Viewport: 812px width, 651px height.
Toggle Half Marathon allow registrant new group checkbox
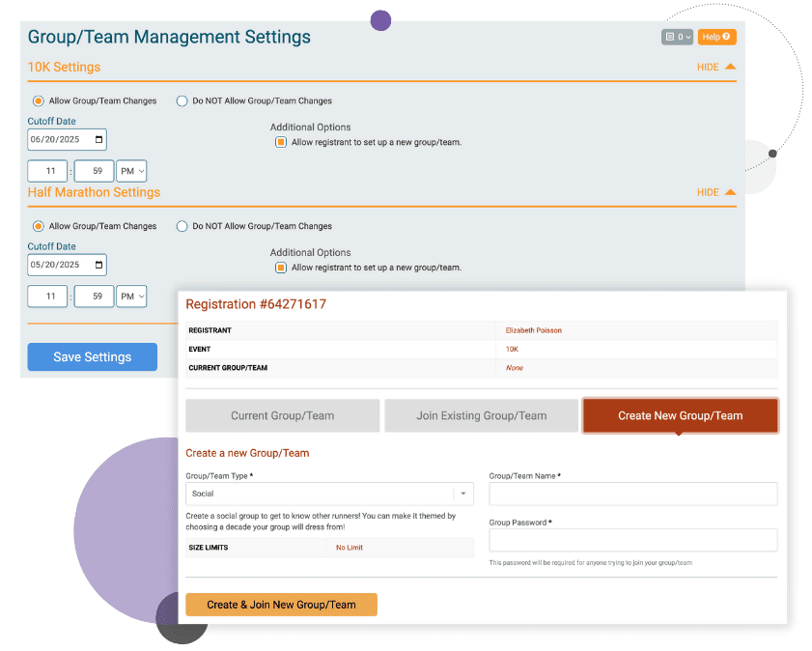point(281,268)
